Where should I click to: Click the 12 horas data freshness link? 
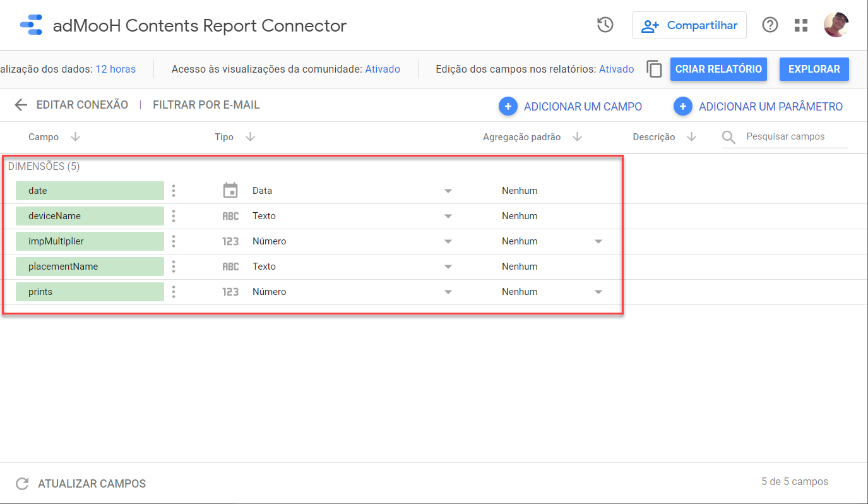click(x=116, y=69)
